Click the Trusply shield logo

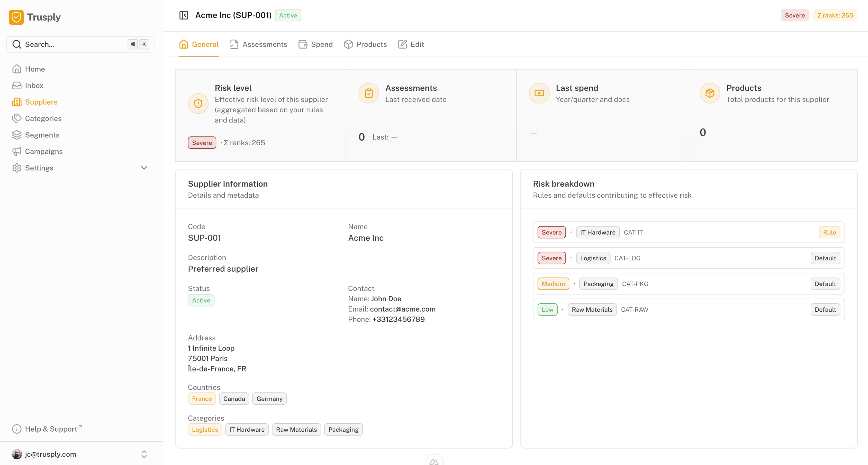click(x=16, y=17)
